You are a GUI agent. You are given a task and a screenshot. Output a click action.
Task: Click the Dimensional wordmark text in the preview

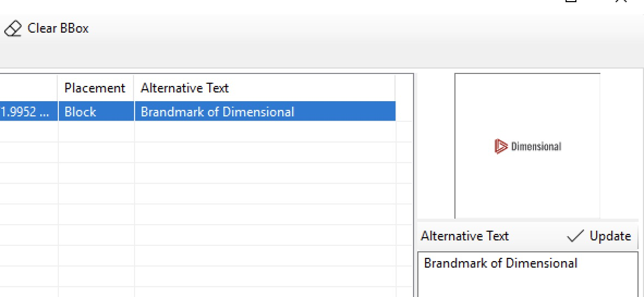coord(536,146)
